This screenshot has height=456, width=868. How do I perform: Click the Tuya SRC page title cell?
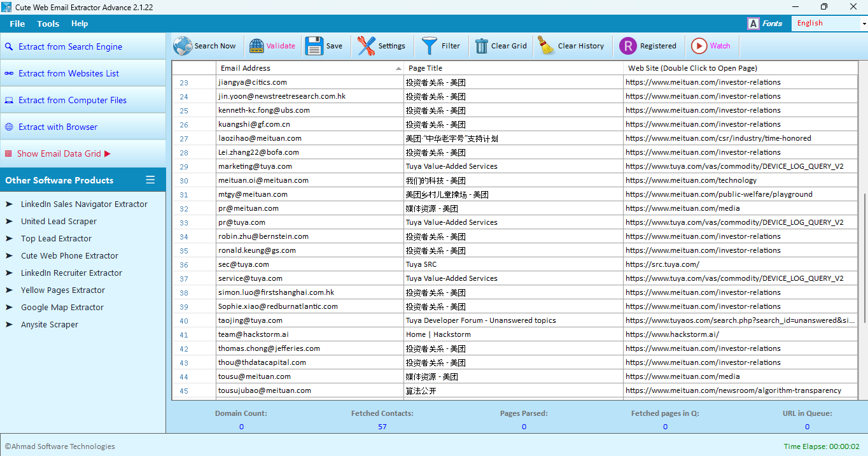(514, 264)
